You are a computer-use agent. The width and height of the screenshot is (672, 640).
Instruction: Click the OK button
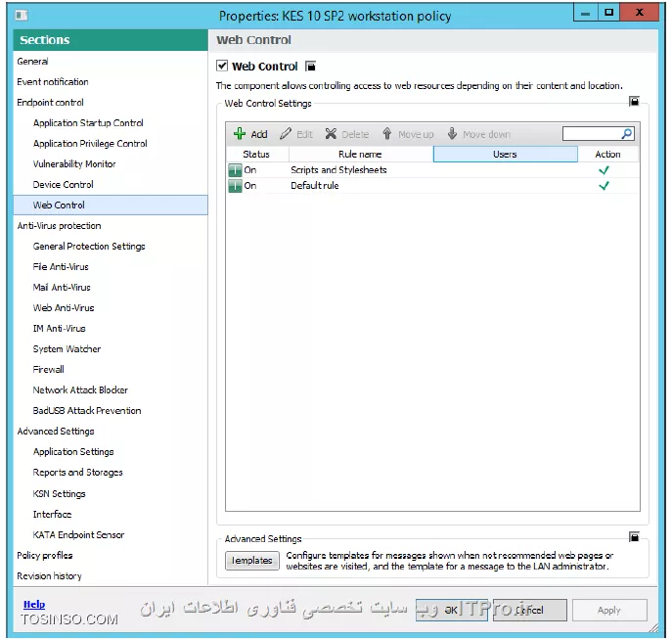pos(451,610)
